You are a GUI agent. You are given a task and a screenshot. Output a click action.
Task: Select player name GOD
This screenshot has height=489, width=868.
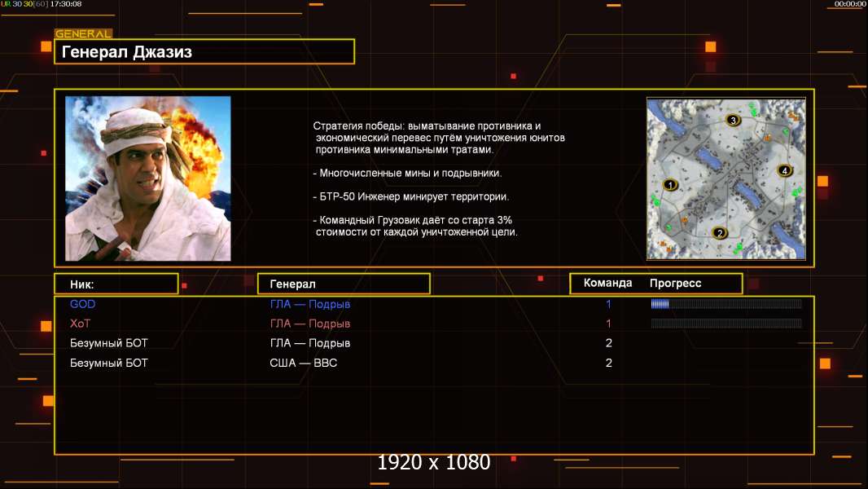pos(82,304)
